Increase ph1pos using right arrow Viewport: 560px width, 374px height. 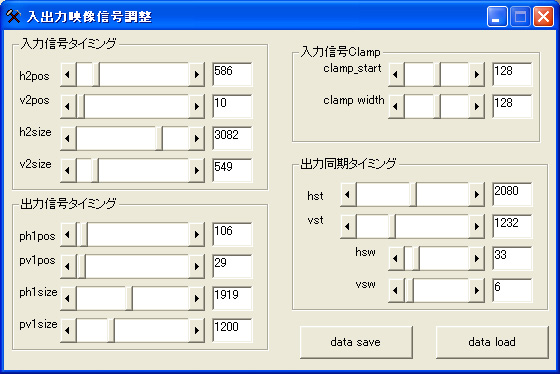click(x=197, y=234)
